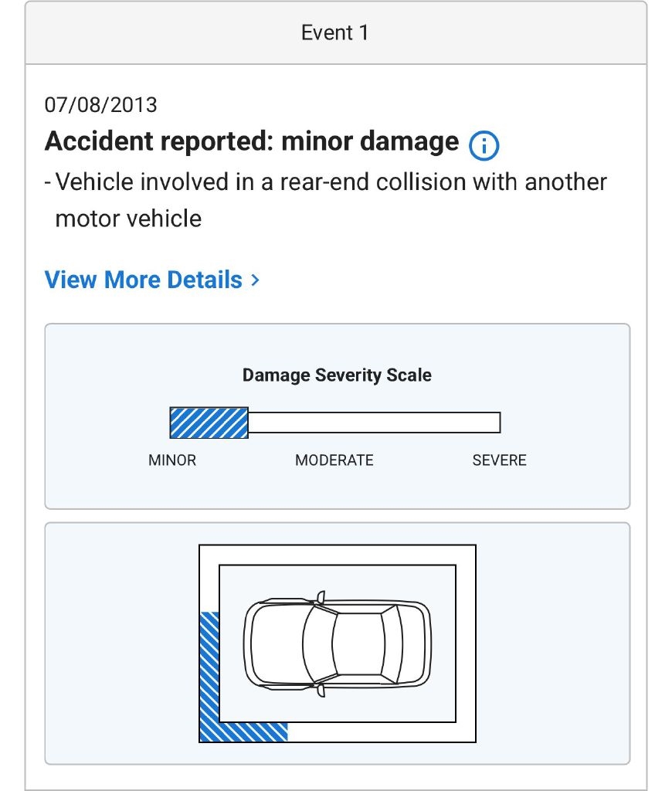This screenshot has width=672, height=791.
Task: Click the car's hood in the diagram
Action: 276,643
